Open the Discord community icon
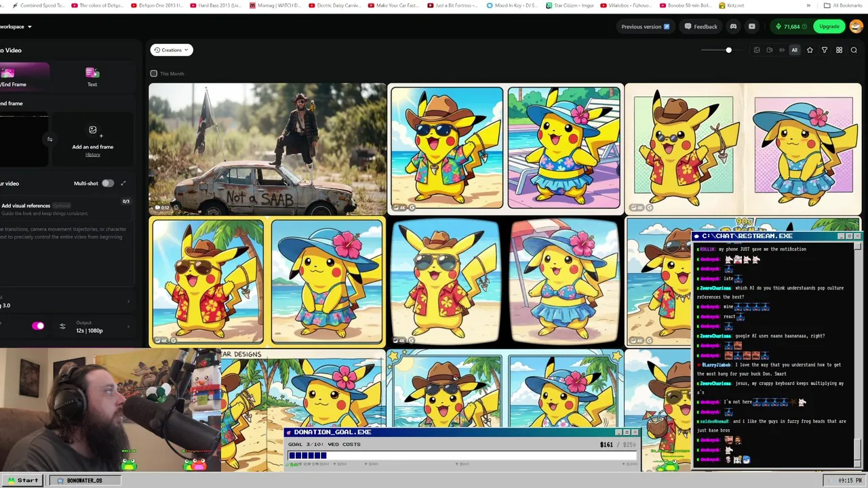 (x=733, y=26)
